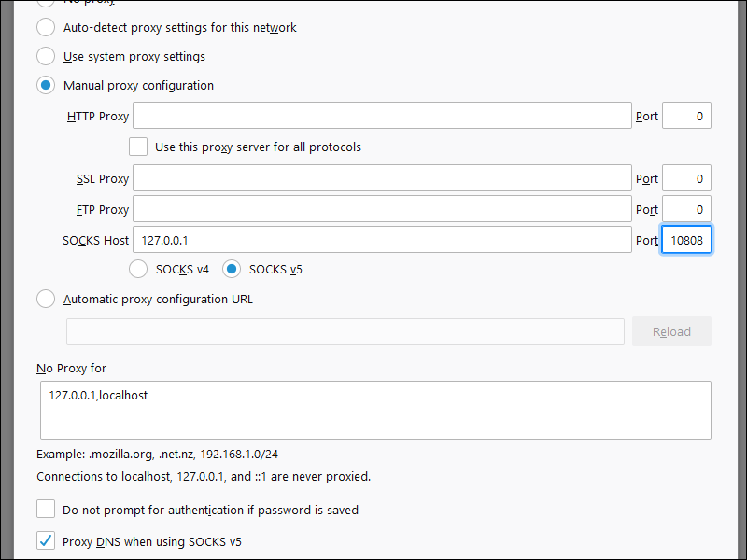
Task: Click the SOCKS Host field containing 127.0.0.1
Action: [x=382, y=240]
